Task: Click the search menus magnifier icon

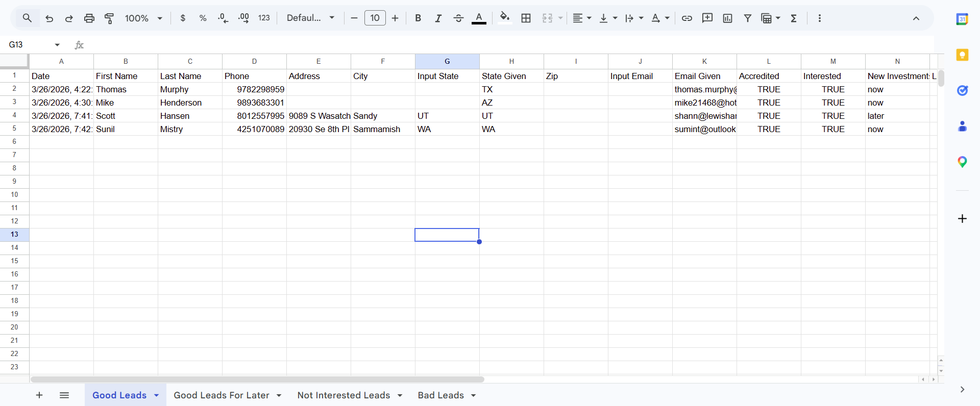Action: coord(27,18)
